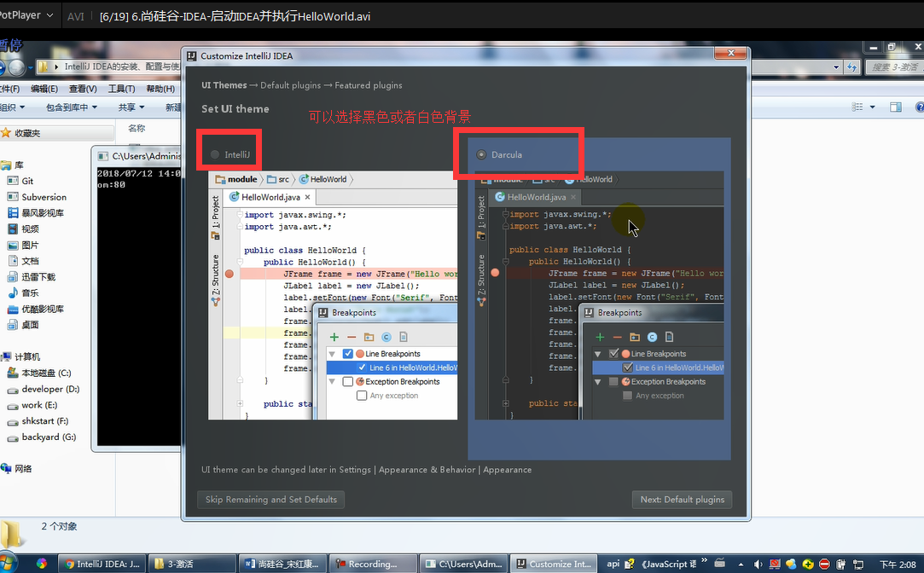The height and width of the screenshot is (573, 924).
Task: Open the 图片 library in Explorer
Action: [30, 245]
